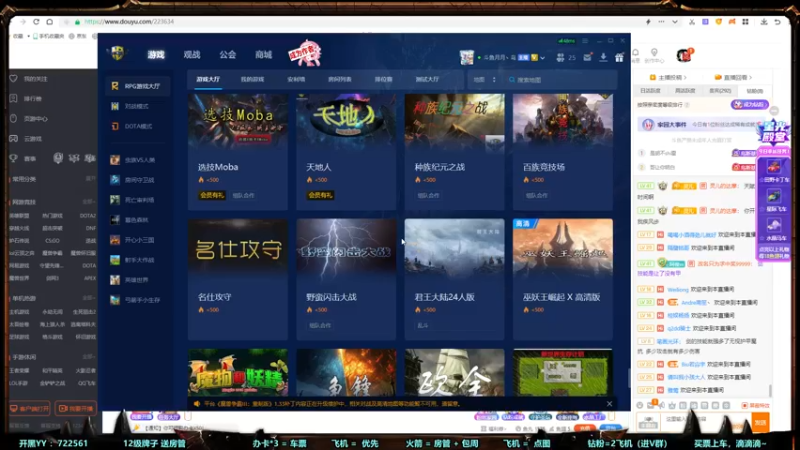Screen dimensions: 800x450
Task: Click the ping latency indicator
Action: tap(566, 41)
